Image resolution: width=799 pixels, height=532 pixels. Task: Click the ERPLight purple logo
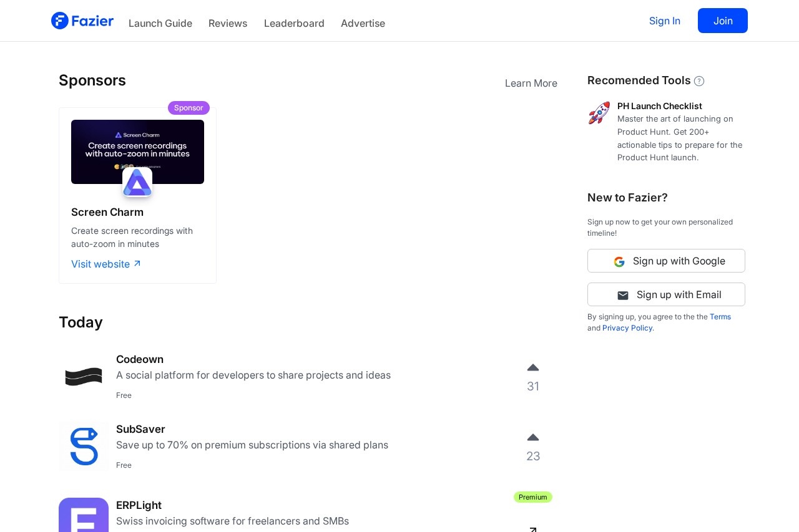84,515
